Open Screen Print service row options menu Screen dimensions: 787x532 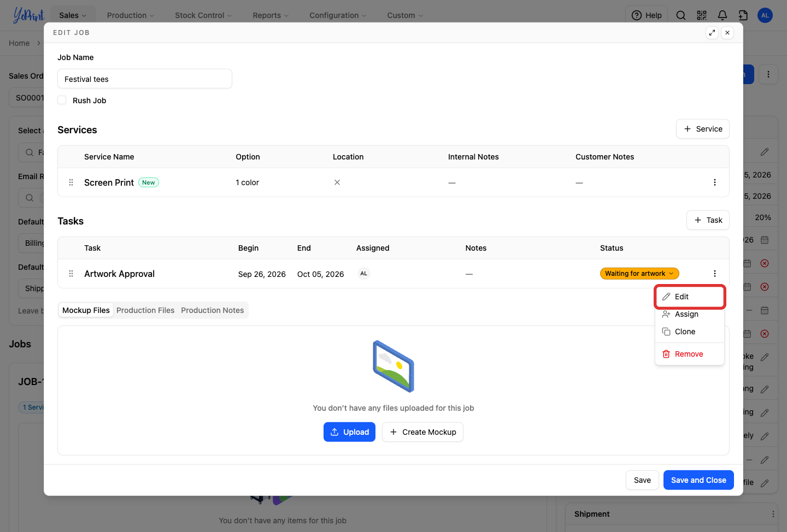tap(715, 182)
